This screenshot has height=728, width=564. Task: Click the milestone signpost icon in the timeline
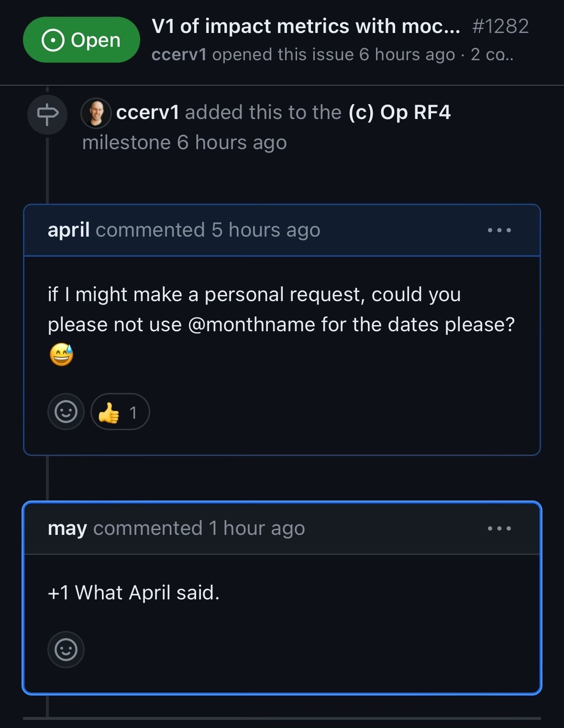(x=47, y=114)
